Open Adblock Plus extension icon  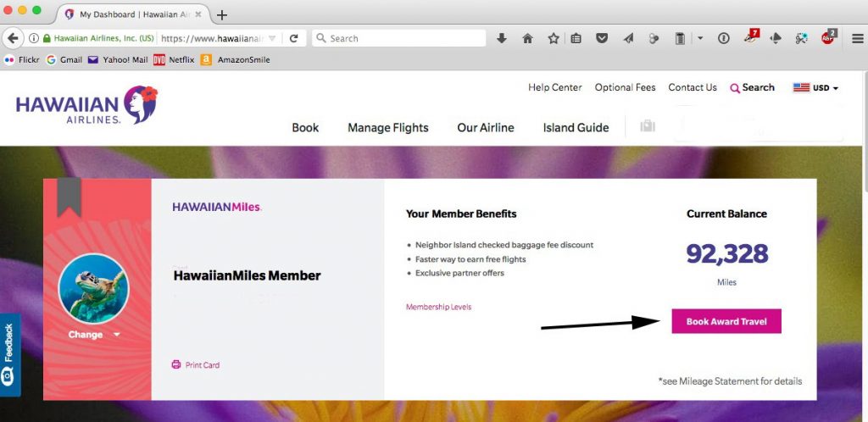(x=829, y=37)
